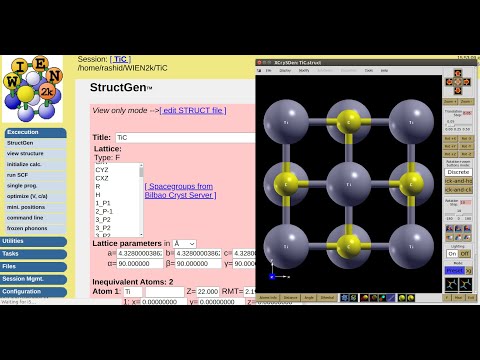
Task: Open the Display menu in XCrySDen
Action: pos(285,71)
